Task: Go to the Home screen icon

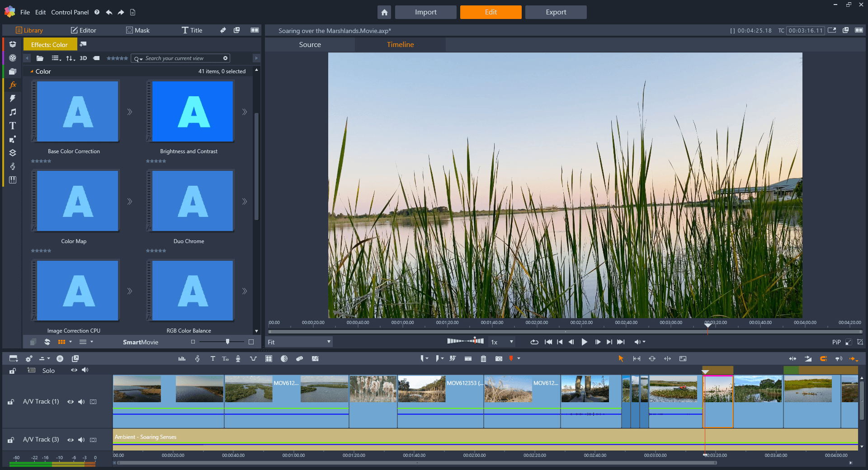Action: click(384, 12)
